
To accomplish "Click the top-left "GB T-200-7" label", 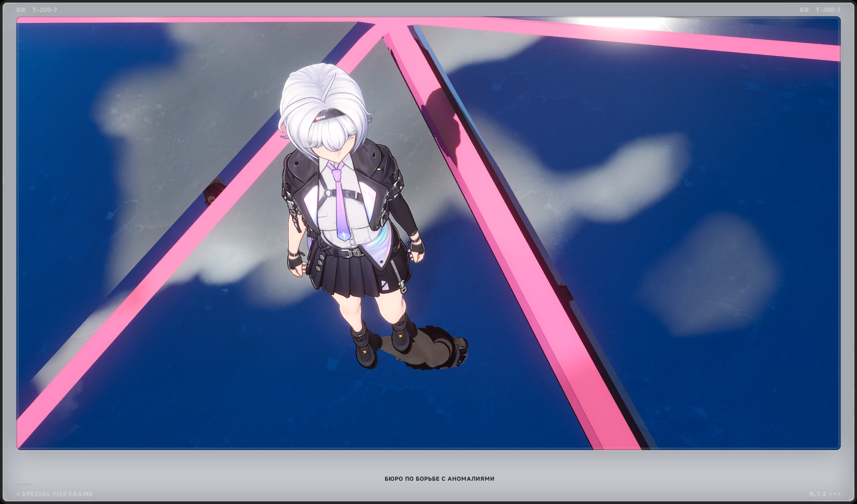I will pyautogui.click(x=37, y=10).
